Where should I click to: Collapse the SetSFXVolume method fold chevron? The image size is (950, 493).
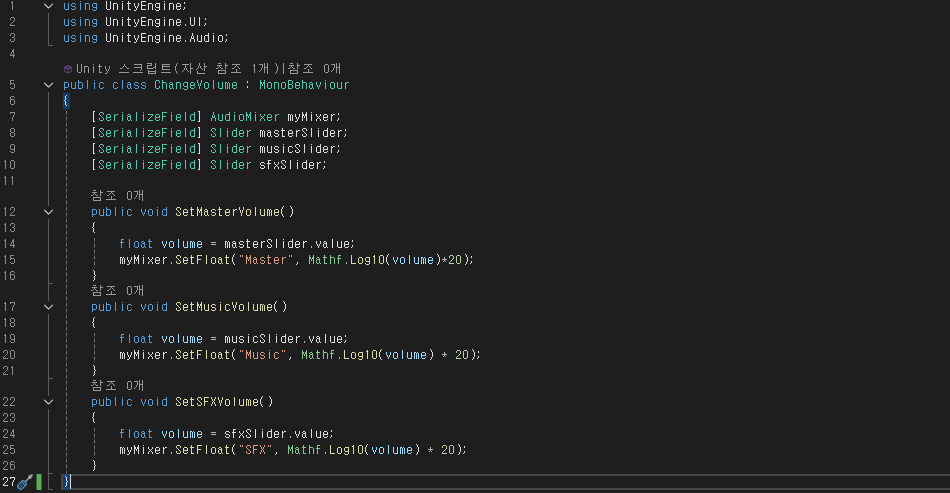[48, 402]
